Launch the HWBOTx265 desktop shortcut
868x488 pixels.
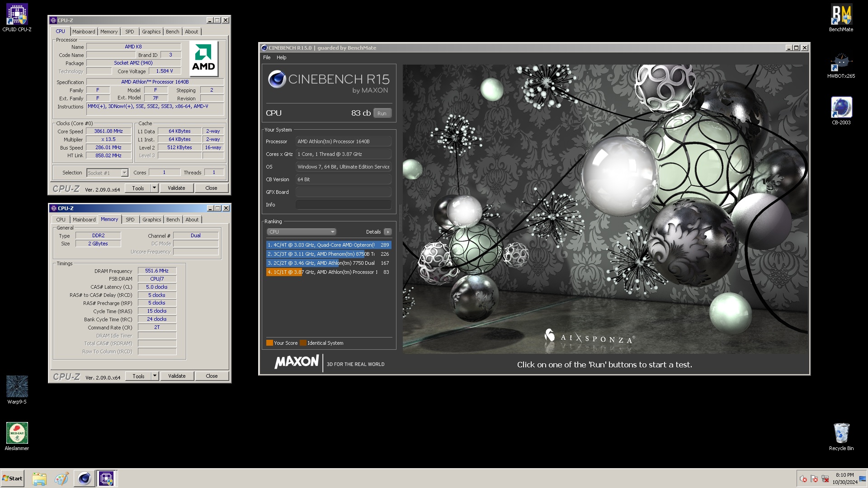click(x=841, y=65)
